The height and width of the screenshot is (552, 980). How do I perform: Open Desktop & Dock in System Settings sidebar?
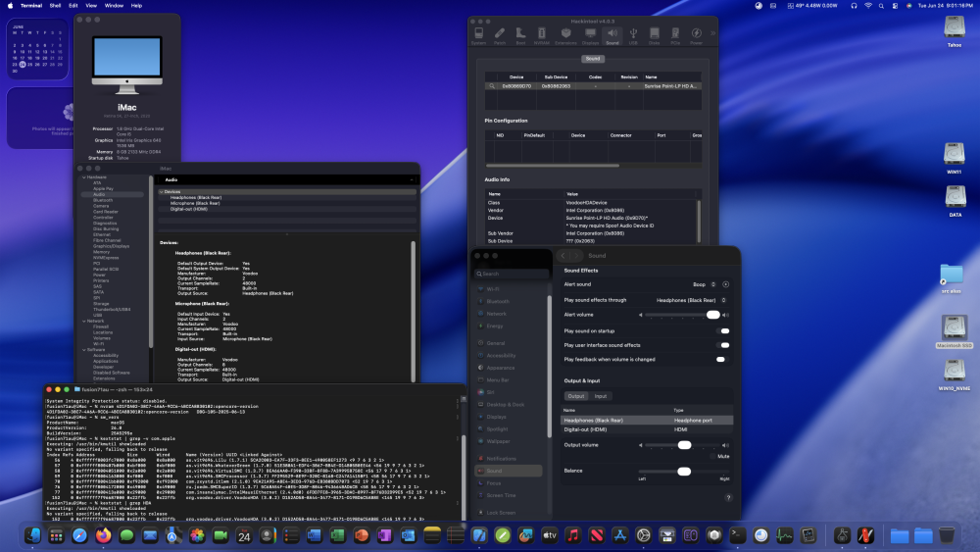(505, 405)
